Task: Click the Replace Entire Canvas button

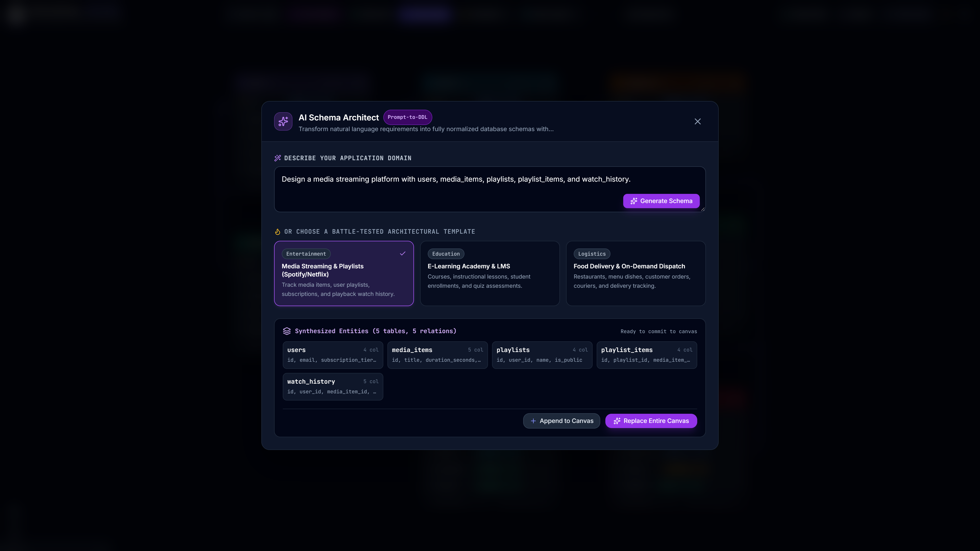Action: pyautogui.click(x=651, y=421)
